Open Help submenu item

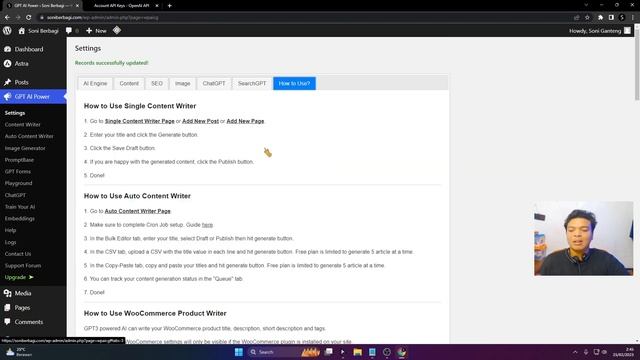[10, 230]
